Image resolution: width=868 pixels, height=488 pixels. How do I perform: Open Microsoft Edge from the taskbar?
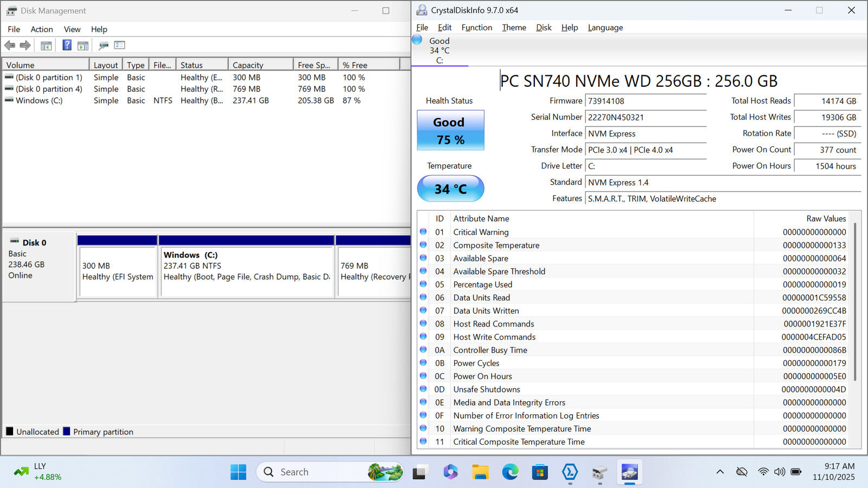point(510,472)
